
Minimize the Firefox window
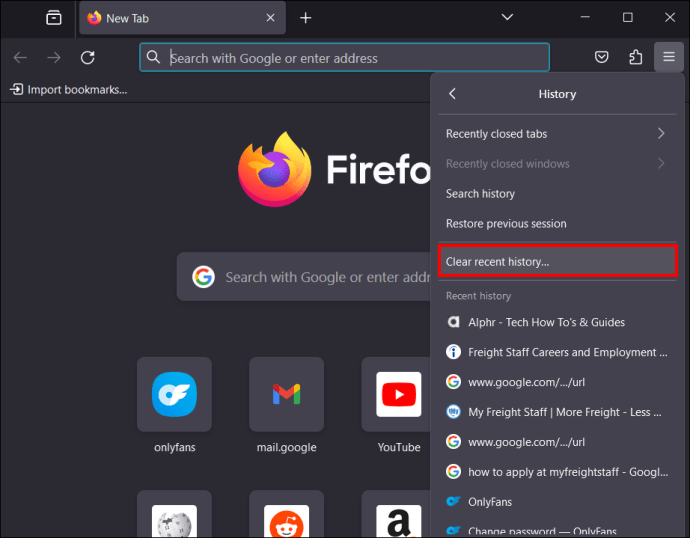point(585,17)
